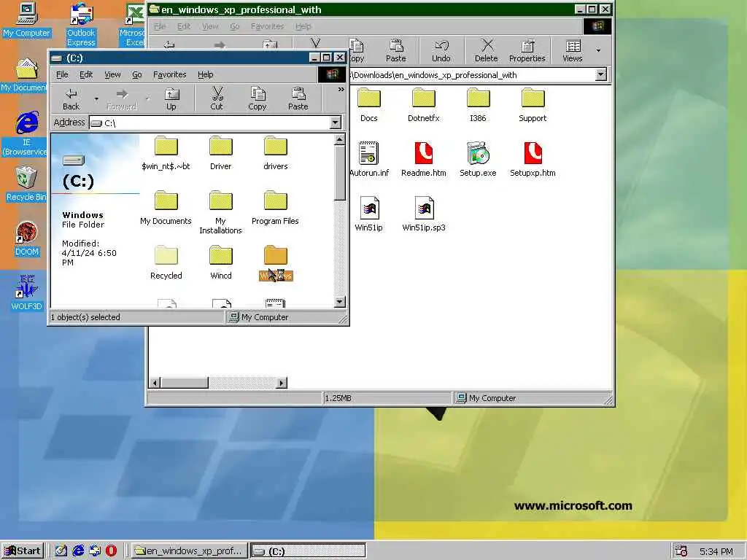Click the DOOM desktop shortcut
This screenshot has height=560, width=747.
point(26,239)
